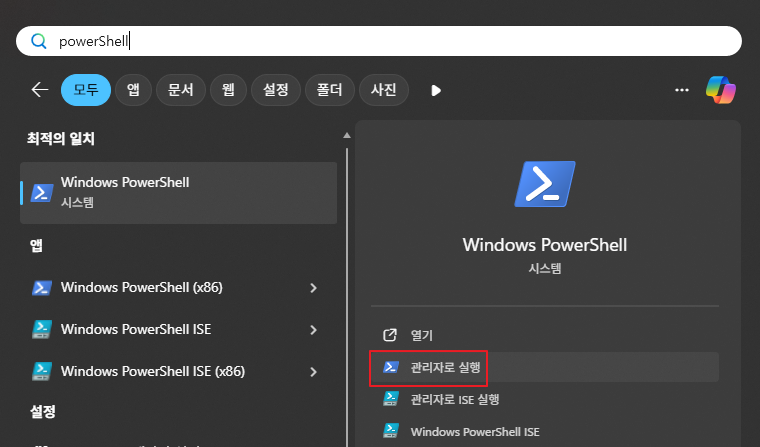Click the 관리자로 ISE 실행 icon
The width and height of the screenshot is (760, 447).
click(x=391, y=399)
